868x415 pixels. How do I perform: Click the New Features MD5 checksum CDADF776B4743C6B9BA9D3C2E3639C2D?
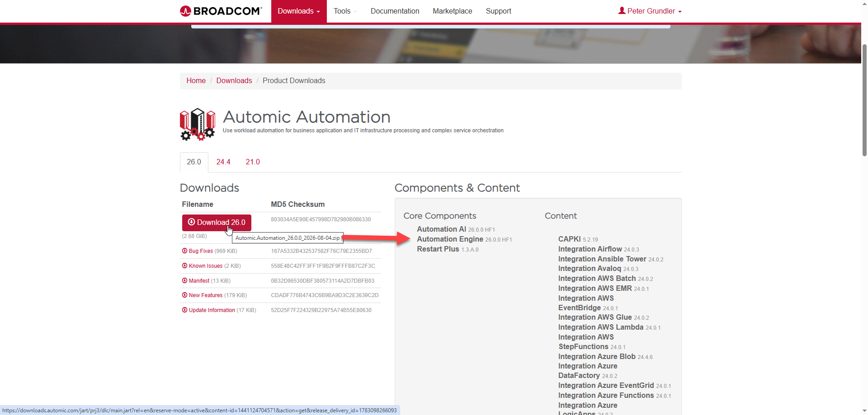tap(325, 295)
